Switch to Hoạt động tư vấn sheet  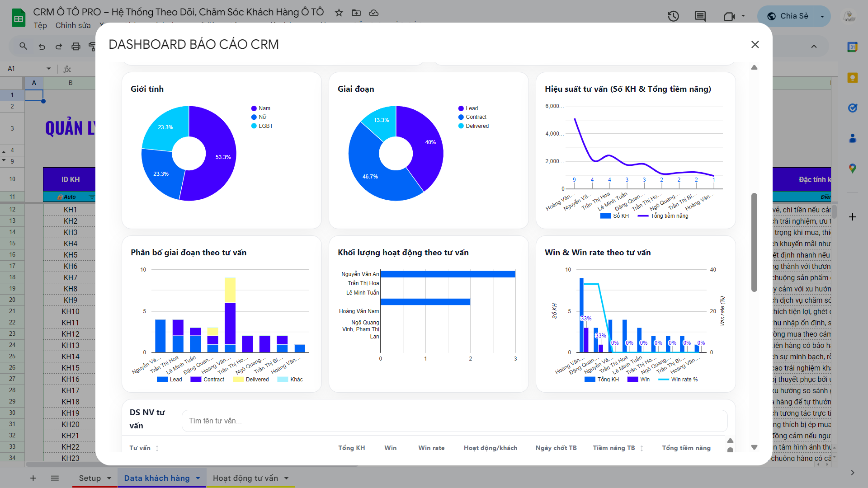tap(245, 478)
